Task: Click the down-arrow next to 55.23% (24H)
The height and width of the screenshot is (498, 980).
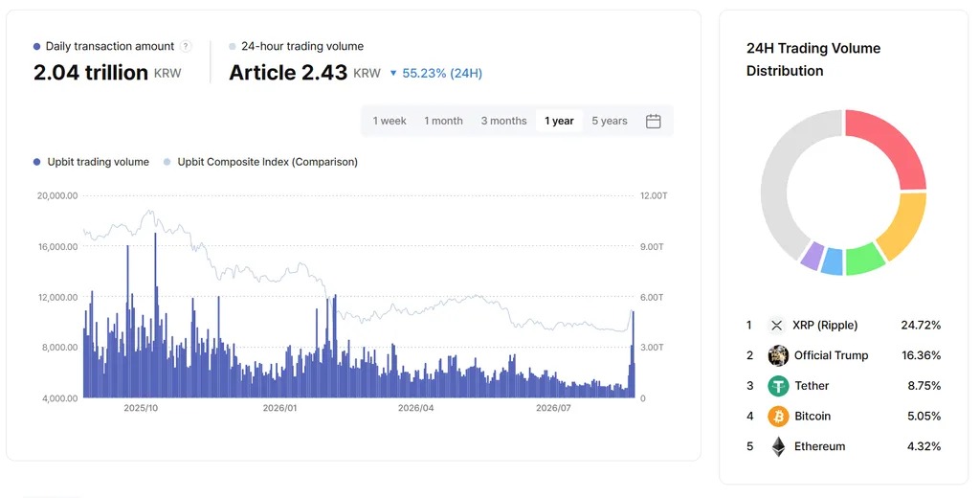Action: point(393,73)
